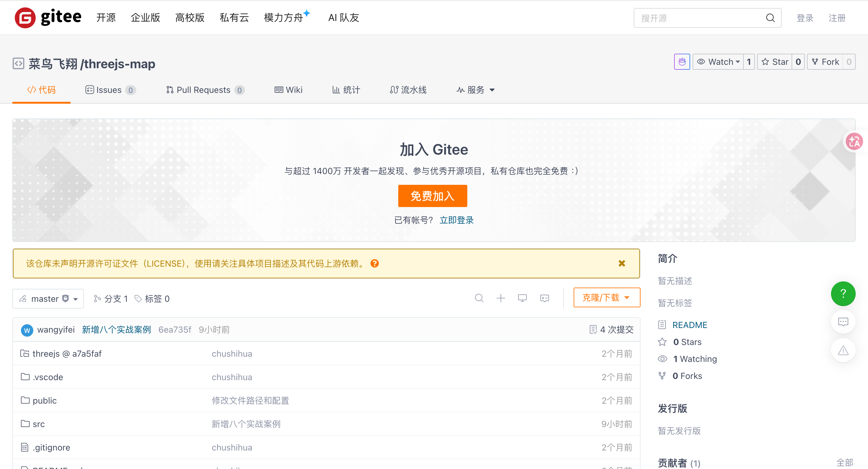
Task: Switch to the Wiki tab
Action: tap(288, 90)
